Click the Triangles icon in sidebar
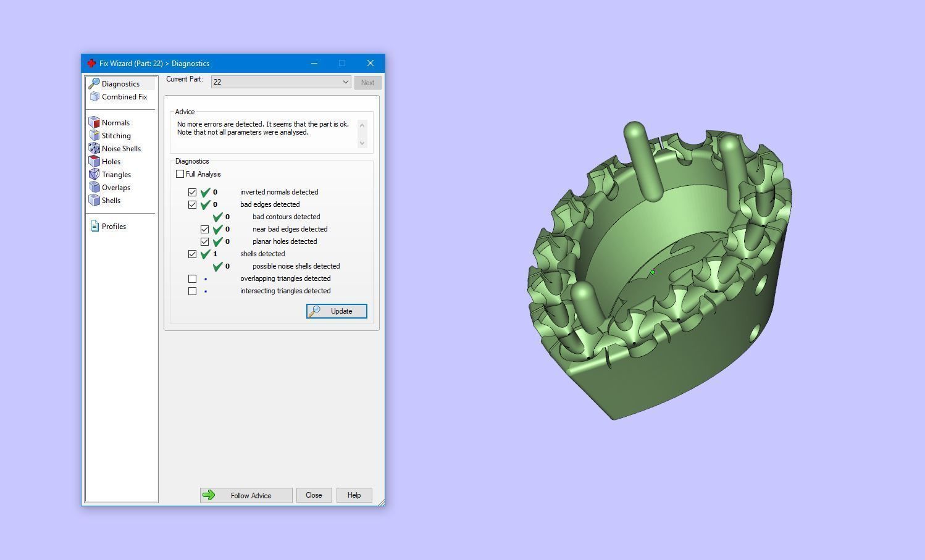The width and height of the screenshot is (925, 560). coord(94,174)
